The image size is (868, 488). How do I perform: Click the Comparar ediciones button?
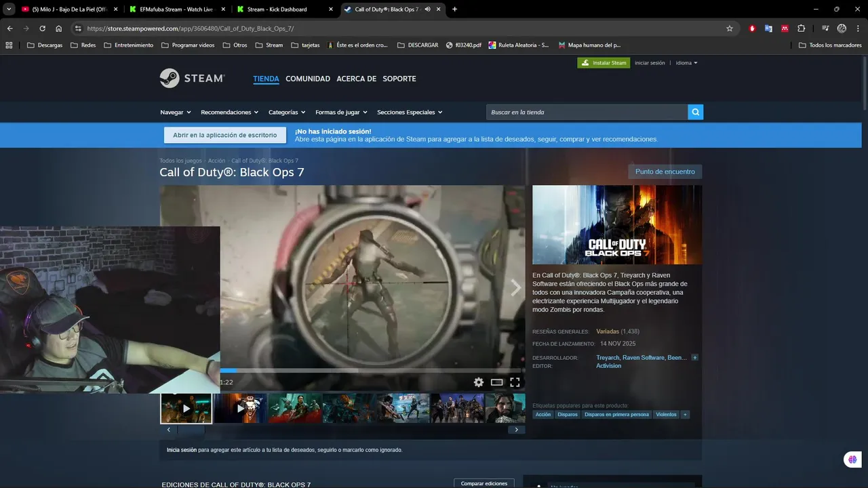pyautogui.click(x=484, y=483)
